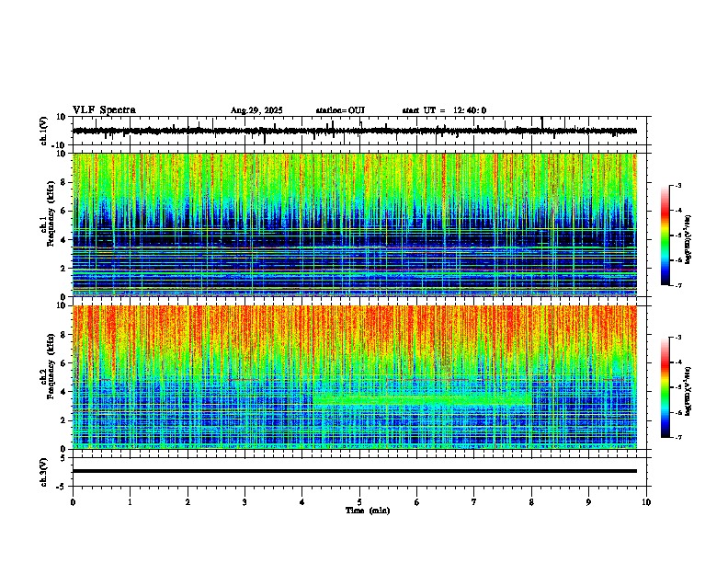Click the "ch.2 Frequency (kHz)" axis label
The image size is (728, 563).
click(x=48, y=365)
